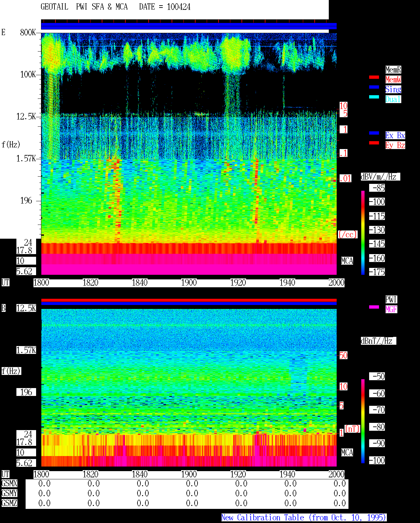Click the MGF legend label
The image size is (420, 523).
coord(391,309)
